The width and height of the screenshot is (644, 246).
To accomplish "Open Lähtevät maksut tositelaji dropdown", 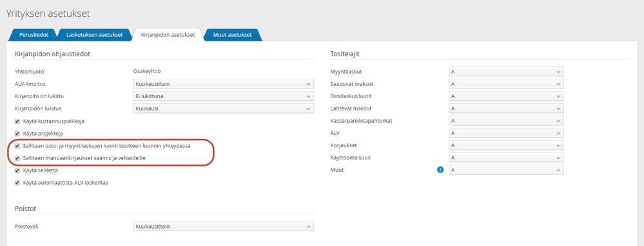I will 506,108.
